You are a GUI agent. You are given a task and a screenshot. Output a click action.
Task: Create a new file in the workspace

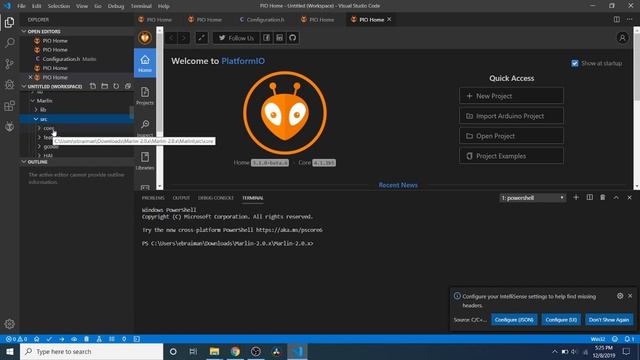click(x=93, y=86)
